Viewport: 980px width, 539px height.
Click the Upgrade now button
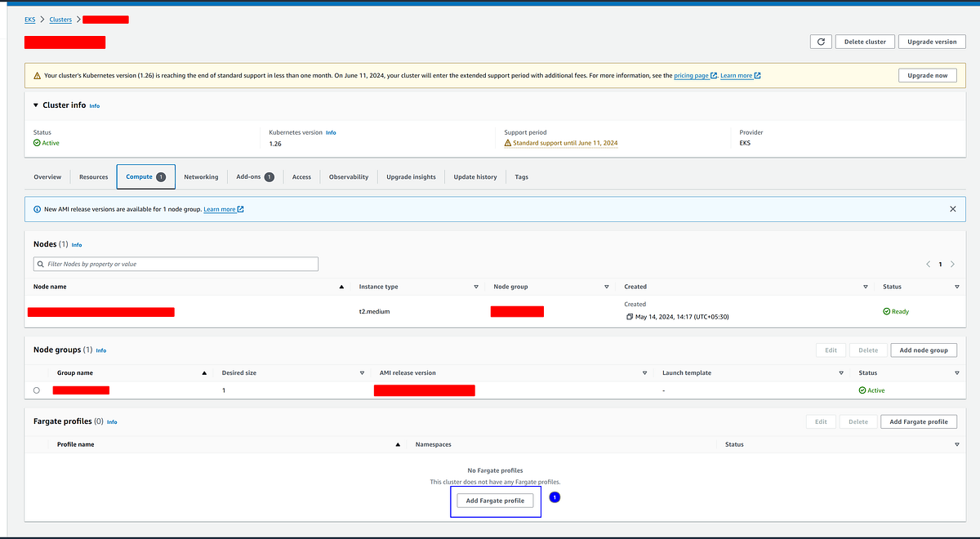[927, 75]
